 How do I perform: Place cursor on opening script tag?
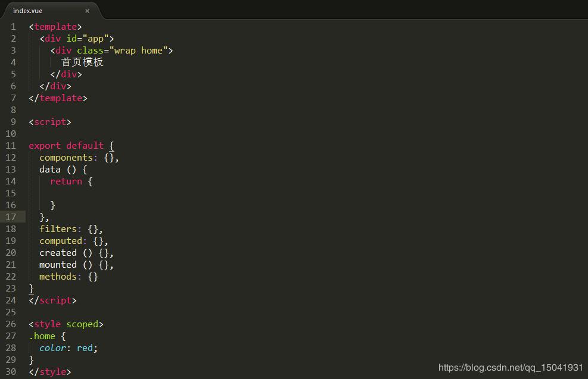point(50,122)
